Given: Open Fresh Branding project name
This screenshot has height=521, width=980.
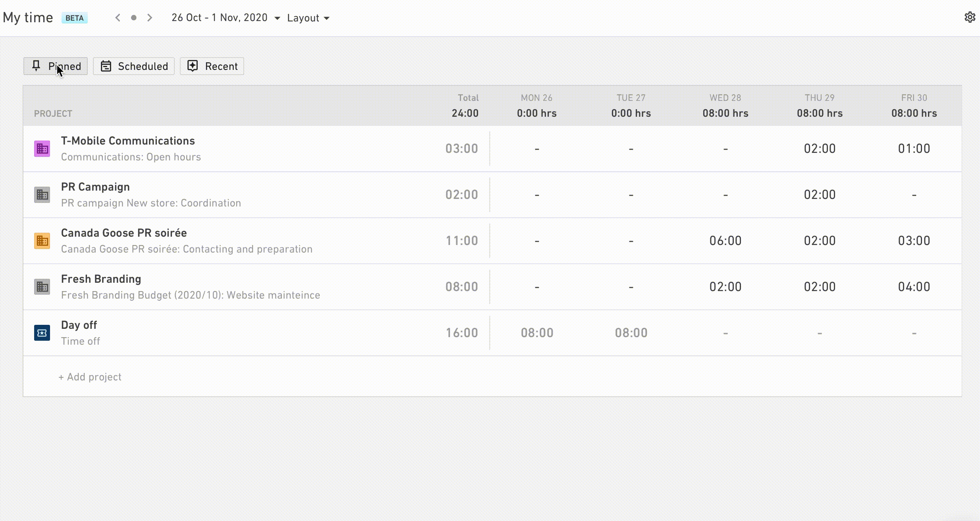Looking at the screenshot, I should tap(101, 279).
